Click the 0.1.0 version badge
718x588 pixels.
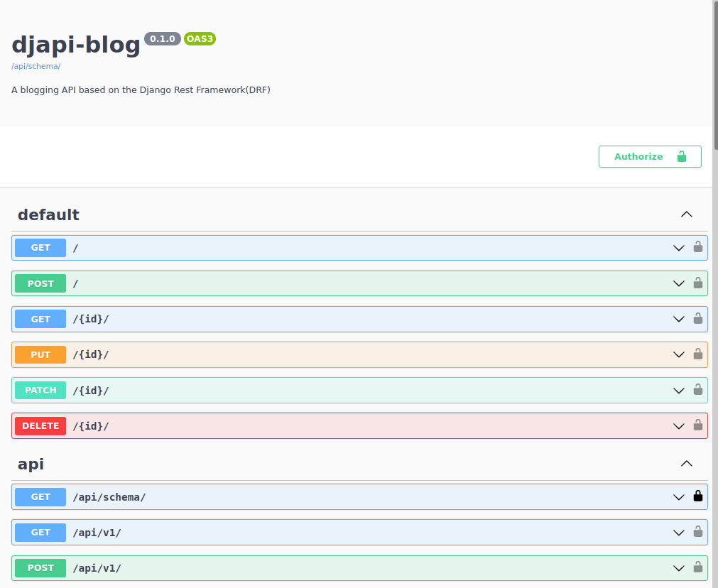pyautogui.click(x=163, y=39)
